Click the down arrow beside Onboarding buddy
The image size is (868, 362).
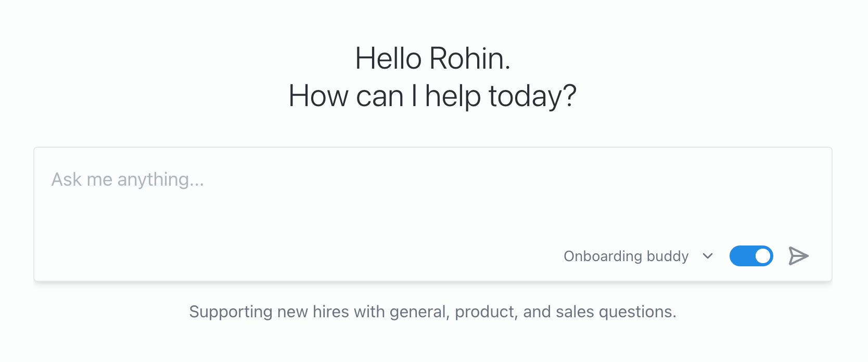click(x=708, y=256)
